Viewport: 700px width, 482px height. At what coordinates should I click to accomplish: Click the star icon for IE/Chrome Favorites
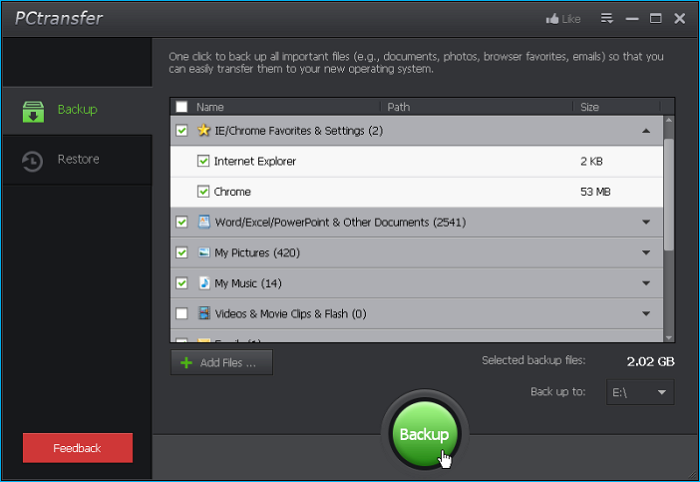click(204, 130)
